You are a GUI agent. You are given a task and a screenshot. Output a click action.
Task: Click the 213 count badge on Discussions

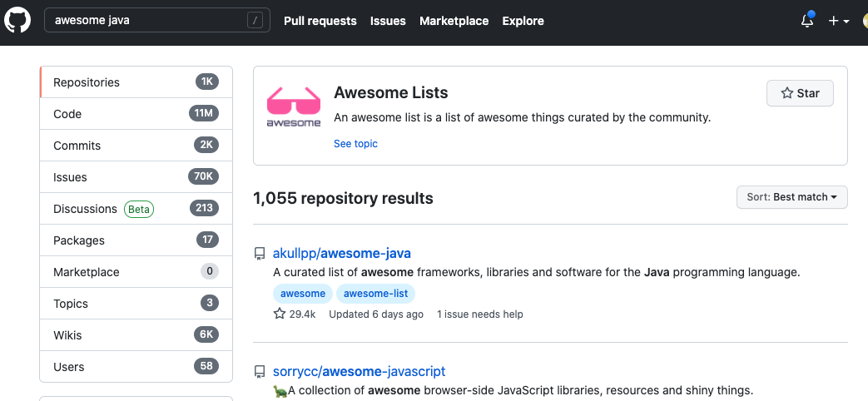[x=204, y=208]
